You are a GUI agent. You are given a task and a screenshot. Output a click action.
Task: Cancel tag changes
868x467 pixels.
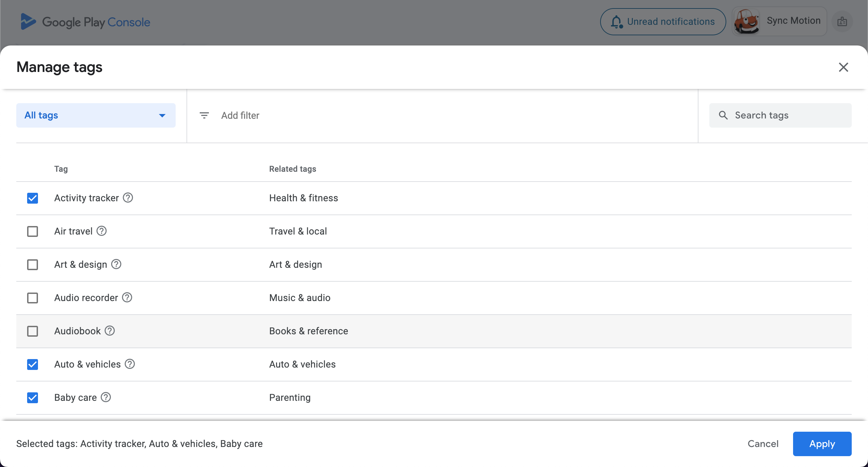[x=763, y=444]
